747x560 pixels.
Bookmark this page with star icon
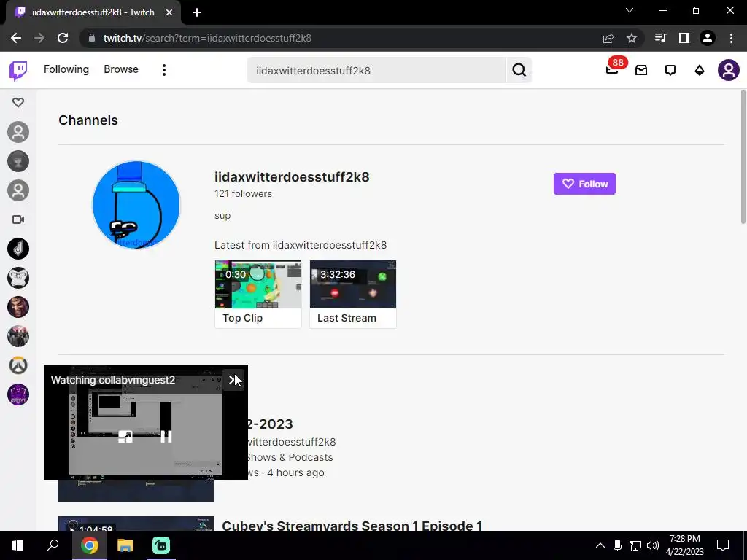pyautogui.click(x=632, y=38)
